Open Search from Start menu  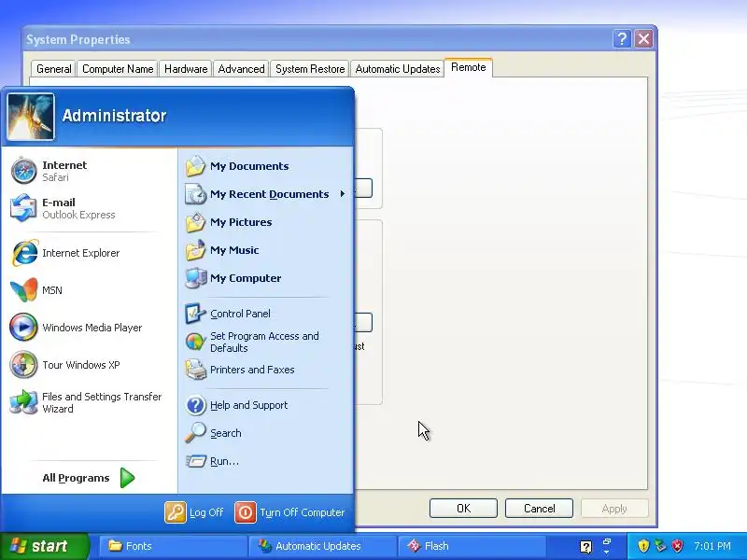(265, 433)
